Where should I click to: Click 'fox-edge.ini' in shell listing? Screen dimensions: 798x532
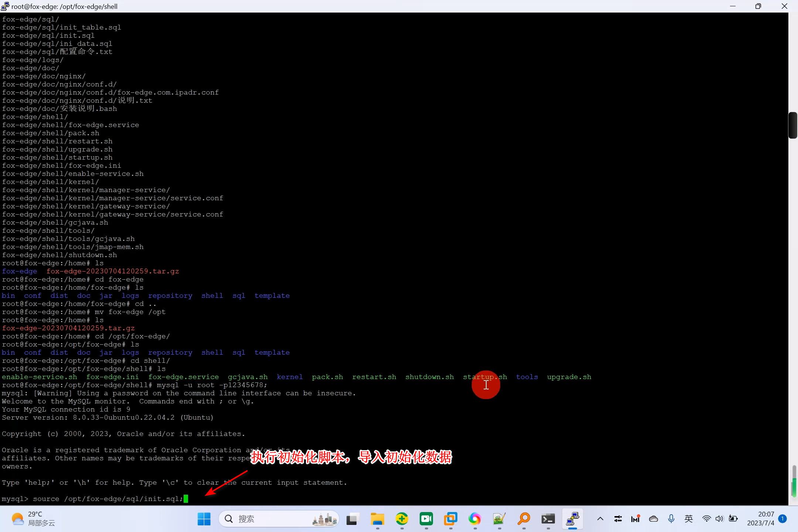[113, 377]
